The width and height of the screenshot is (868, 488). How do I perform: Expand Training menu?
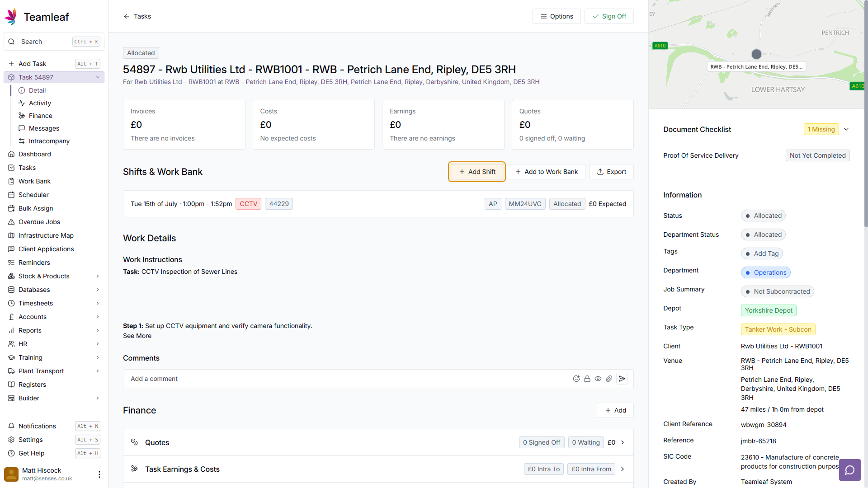point(98,357)
